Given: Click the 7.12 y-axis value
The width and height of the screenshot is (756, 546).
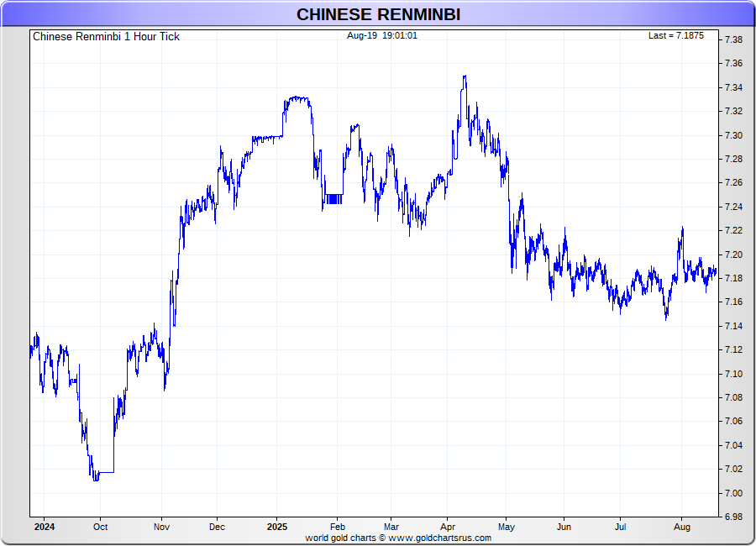Looking at the screenshot, I should click(734, 349).
